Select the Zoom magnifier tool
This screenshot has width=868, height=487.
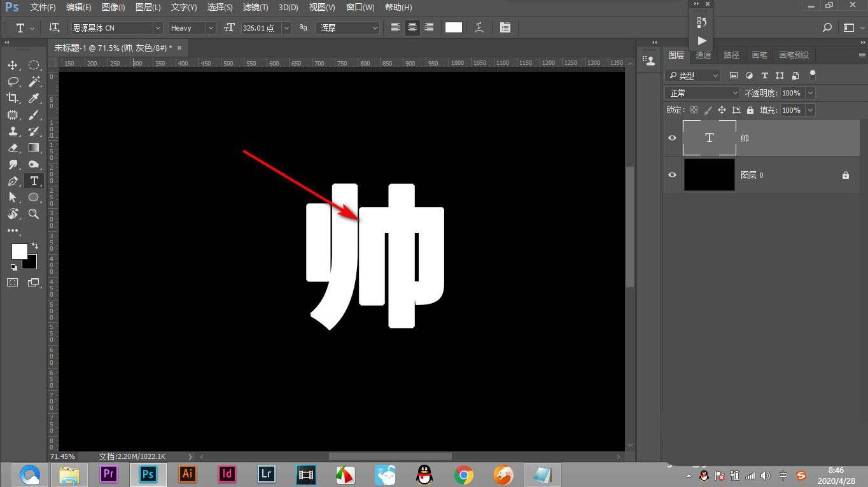click(34, 214)
